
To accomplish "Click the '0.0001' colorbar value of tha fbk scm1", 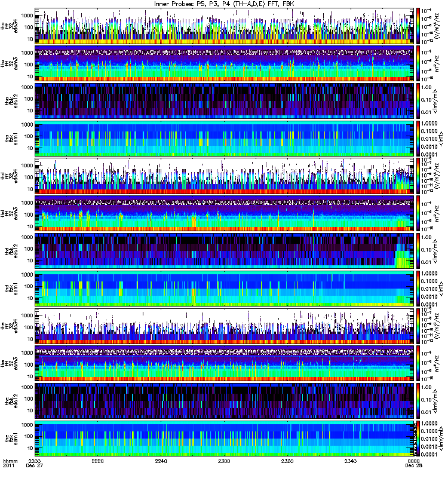I will click(x=429, y=154).
